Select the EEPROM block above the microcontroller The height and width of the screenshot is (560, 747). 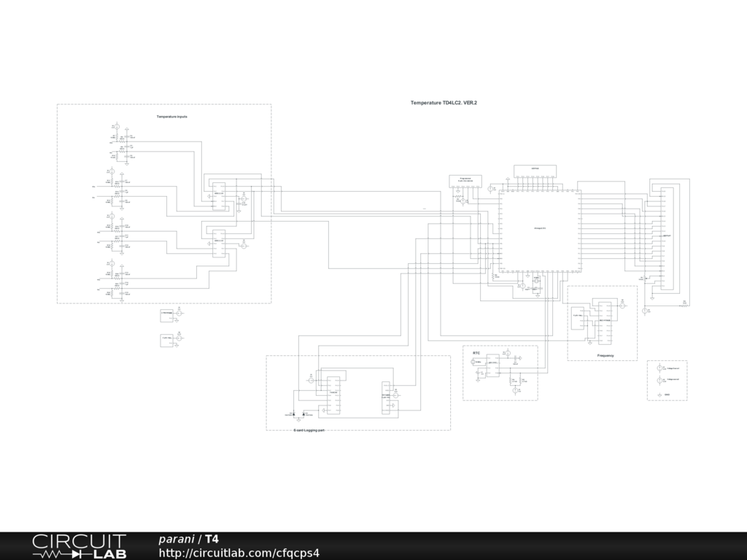(535, 170)
